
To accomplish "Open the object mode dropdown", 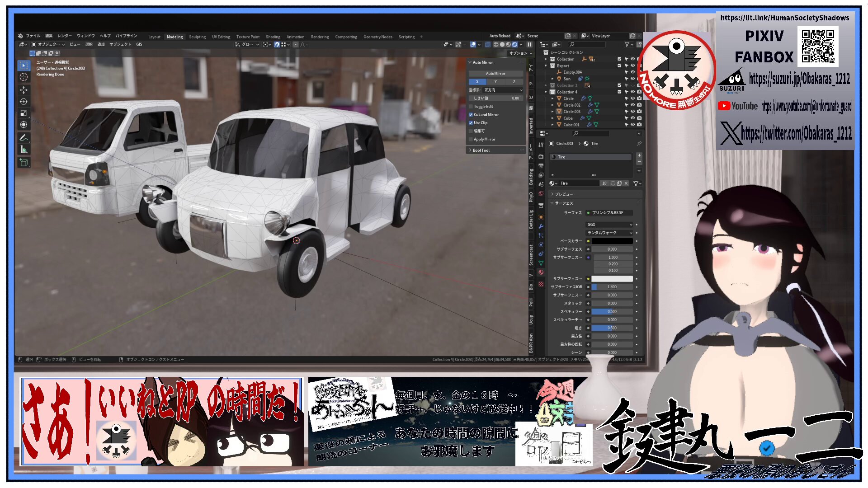I will click(48, 44).
